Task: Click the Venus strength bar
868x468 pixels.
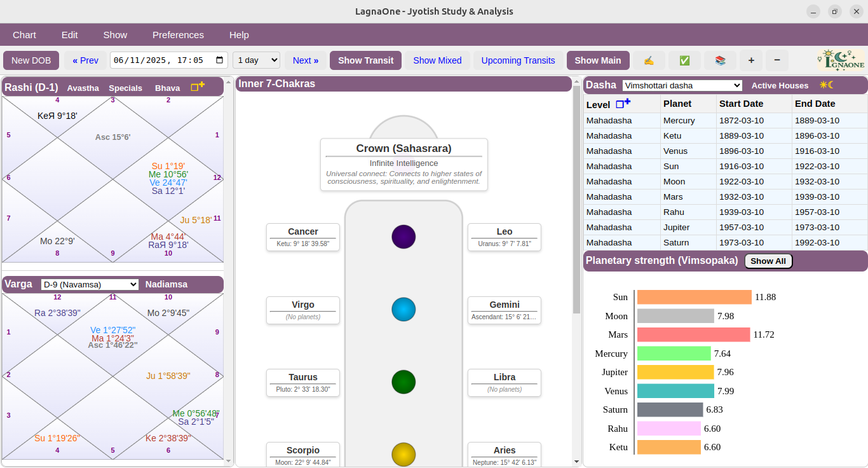Action: point(675,391)
